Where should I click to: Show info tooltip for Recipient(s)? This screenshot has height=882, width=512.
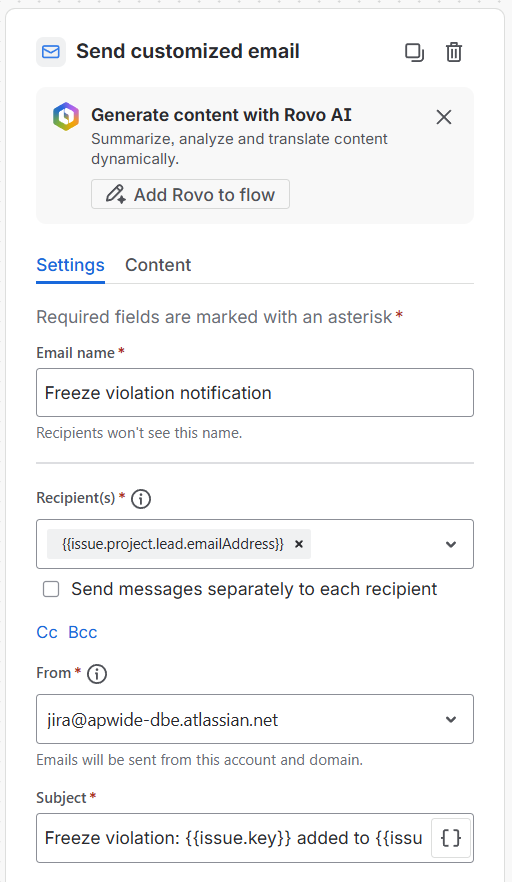(141, 498)
